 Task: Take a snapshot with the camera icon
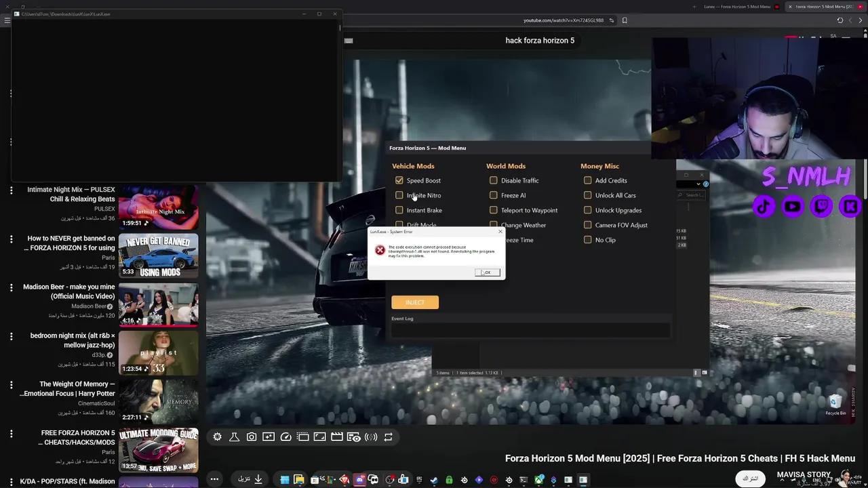coord(252,437)
